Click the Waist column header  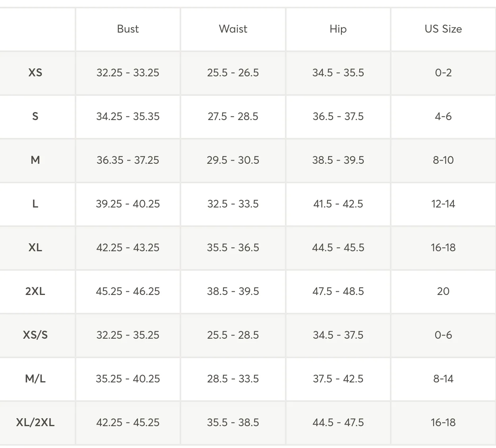(x=233, y=29)
